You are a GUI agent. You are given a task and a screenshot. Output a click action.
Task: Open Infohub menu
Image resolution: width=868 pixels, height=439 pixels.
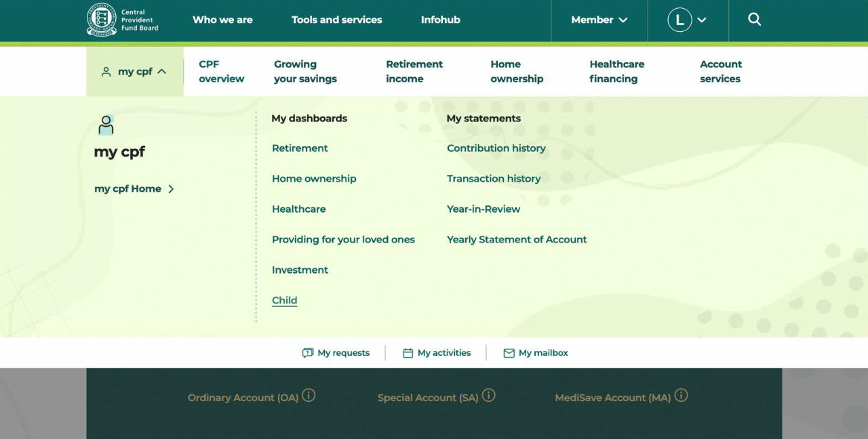coord(441,20)
